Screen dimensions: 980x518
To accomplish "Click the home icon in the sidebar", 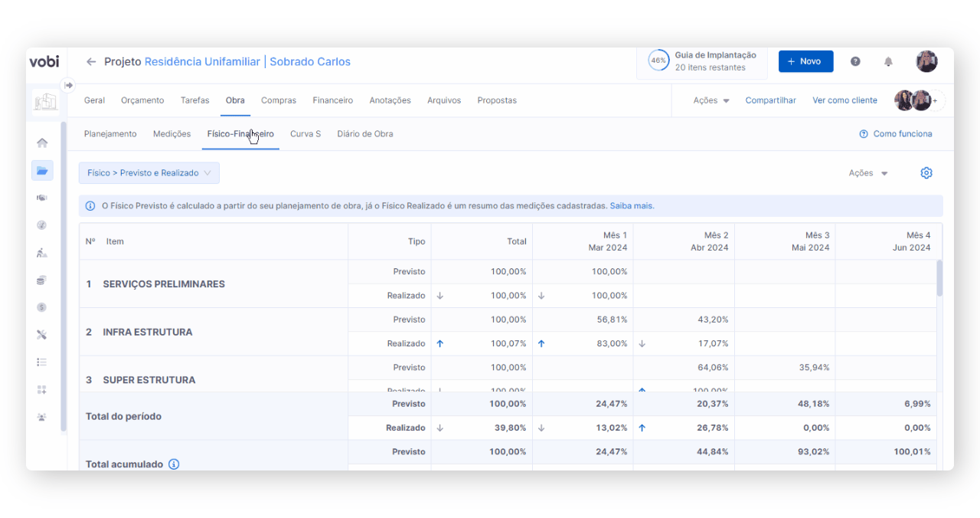I will pos(42,143).
